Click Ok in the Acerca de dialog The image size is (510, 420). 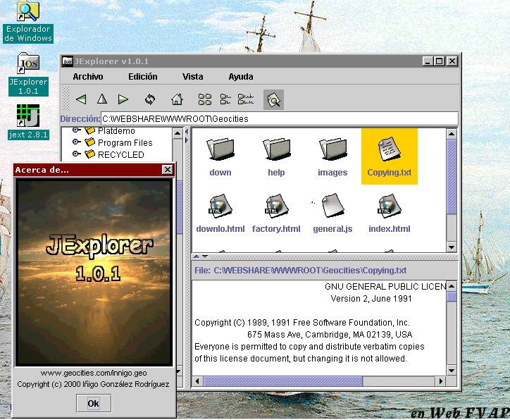tap(94, 403)
